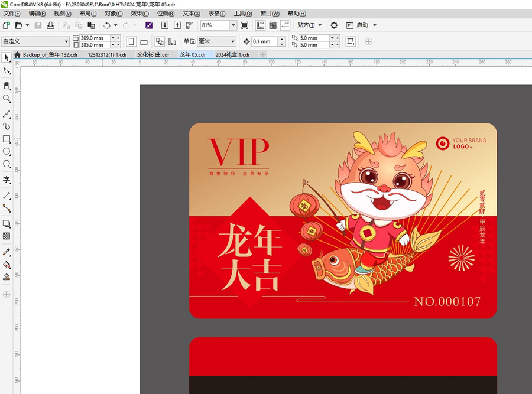
Task: Open the page size 自定义 dropdown
Action: 66,41
